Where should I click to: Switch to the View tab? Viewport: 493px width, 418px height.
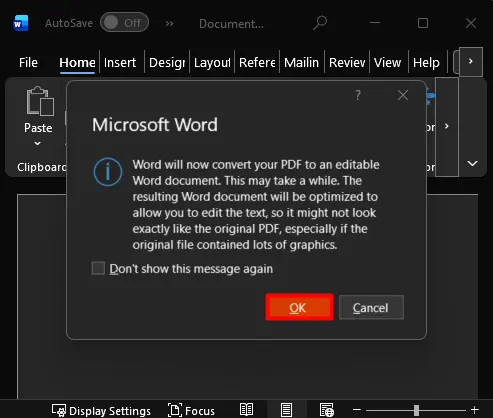[387, 63]
